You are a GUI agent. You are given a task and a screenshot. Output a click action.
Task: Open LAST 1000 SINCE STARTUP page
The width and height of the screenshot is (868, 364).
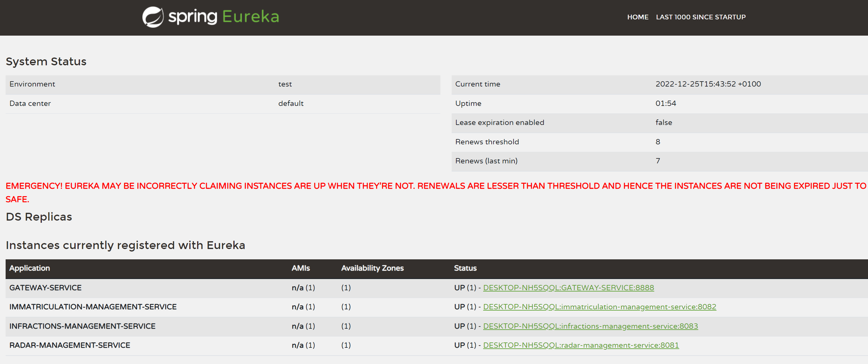pos(701,17)
